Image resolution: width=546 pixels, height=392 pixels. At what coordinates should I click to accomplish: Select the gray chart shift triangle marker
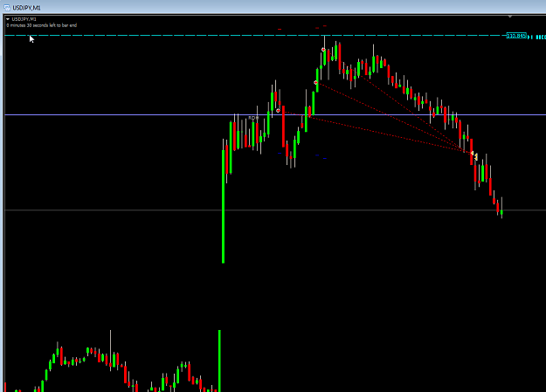click(x=510, y=17)
